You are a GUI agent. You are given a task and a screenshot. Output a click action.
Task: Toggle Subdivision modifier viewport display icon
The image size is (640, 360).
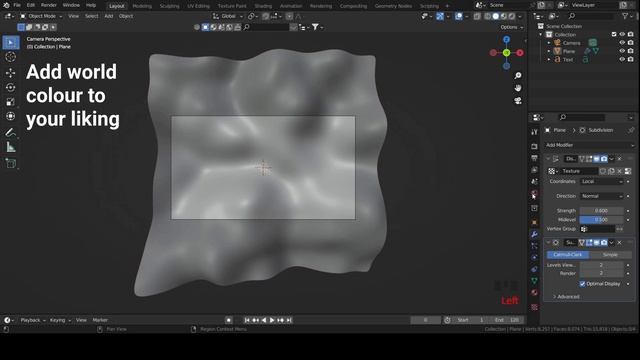(x=596, y=243)
